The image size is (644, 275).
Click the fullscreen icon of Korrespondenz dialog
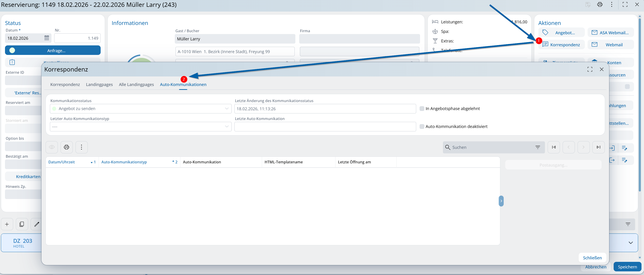(x=590, y=69)
